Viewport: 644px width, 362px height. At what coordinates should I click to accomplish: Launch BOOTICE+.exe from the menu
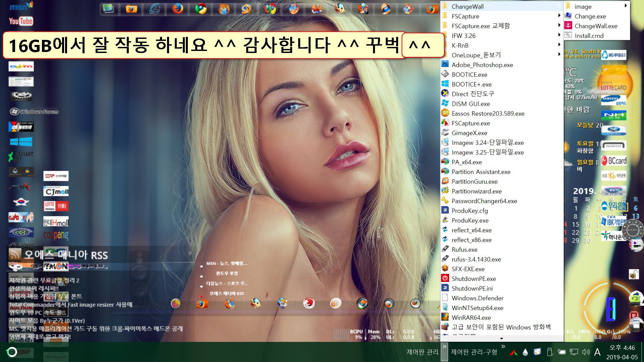[502, 84]
